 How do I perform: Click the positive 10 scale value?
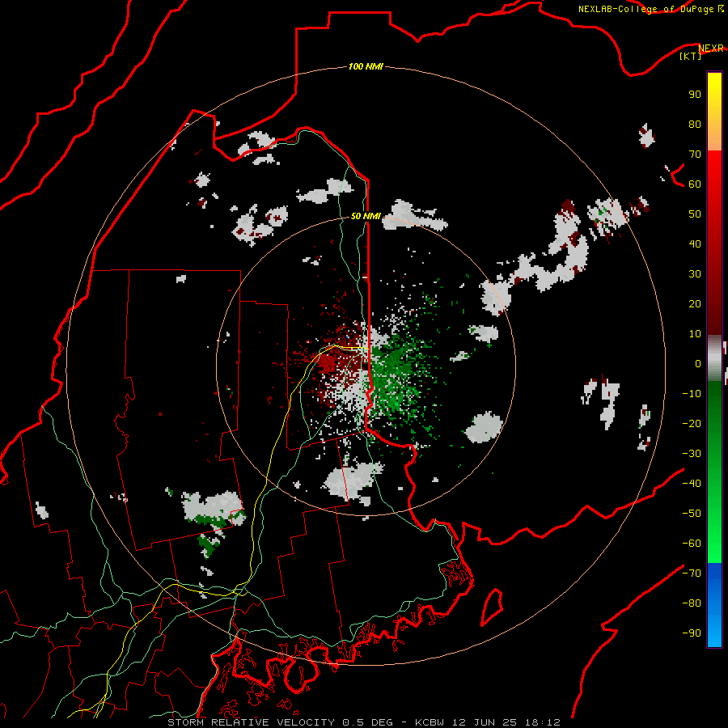point(695,334)
